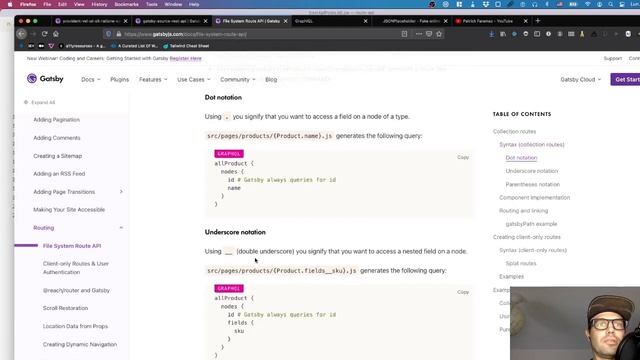Click the Wi-Fi icon in menu bar
Viewport: 640px width, 360px height.
pos(587,4)
